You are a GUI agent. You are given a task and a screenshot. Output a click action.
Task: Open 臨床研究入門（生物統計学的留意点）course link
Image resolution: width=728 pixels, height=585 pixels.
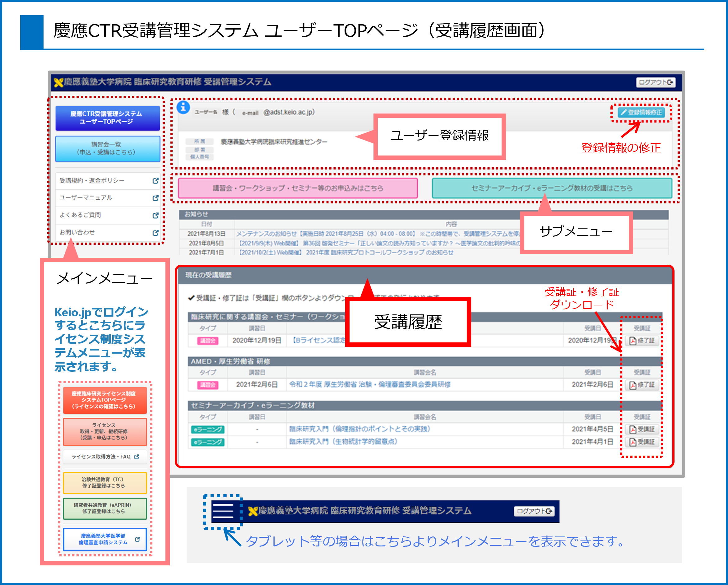(x=343, y=442)
